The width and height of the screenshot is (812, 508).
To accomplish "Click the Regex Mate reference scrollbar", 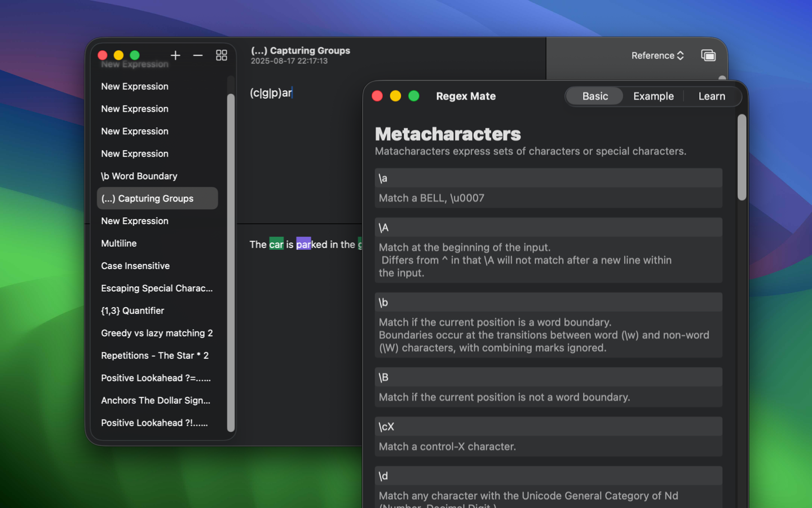I will click(x=742, y=157).
